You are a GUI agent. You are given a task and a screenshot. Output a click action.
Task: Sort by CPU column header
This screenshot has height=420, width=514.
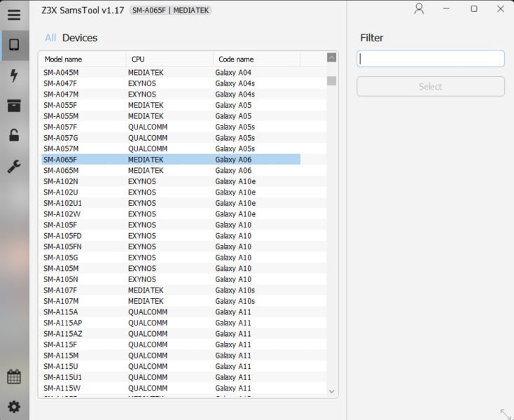(169, 59)
